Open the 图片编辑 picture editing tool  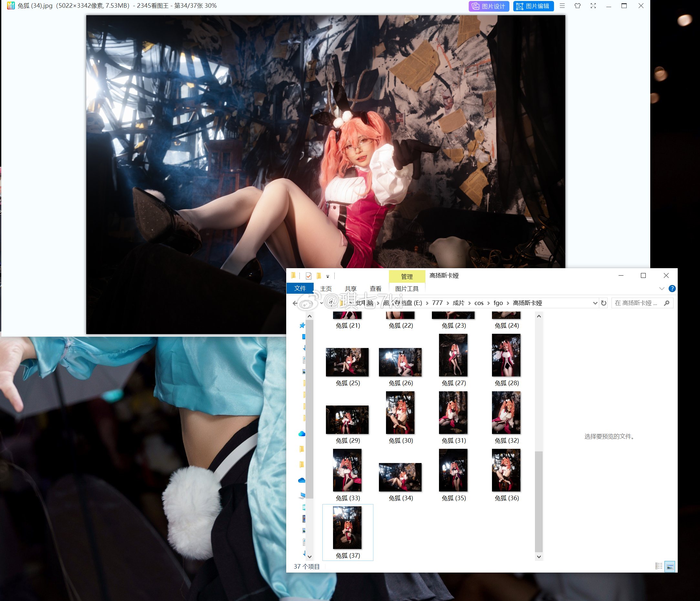point(533,6)
